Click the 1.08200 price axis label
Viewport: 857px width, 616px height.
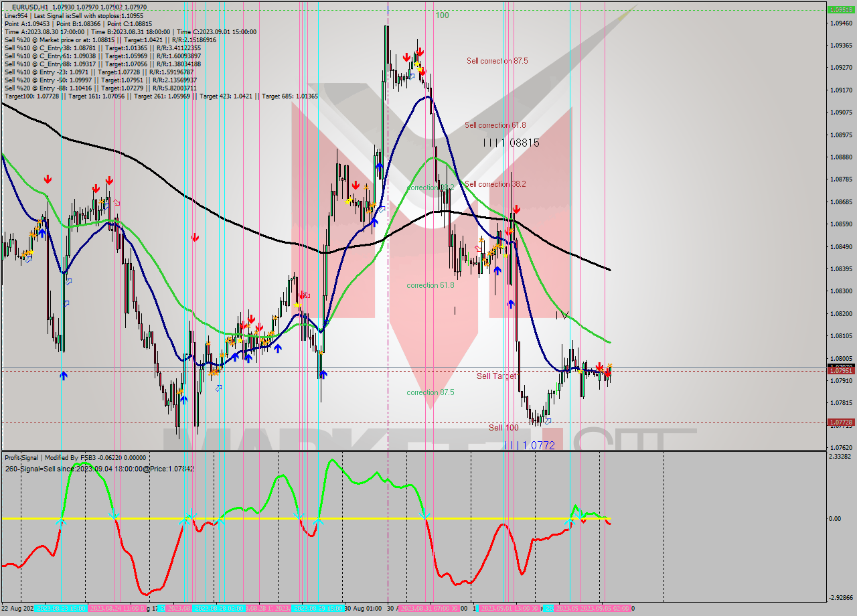841,313
